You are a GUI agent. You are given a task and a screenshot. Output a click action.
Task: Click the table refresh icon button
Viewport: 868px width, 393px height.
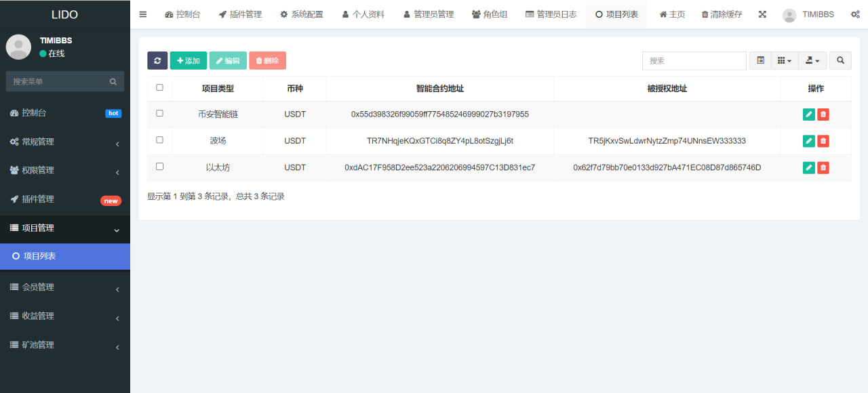[157, 60]
